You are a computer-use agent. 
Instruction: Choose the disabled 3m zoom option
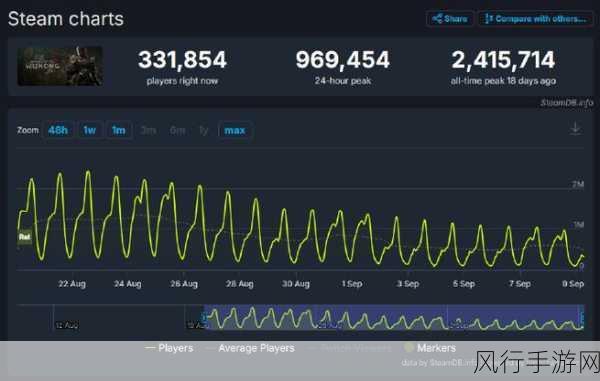(x=148, y=130)
